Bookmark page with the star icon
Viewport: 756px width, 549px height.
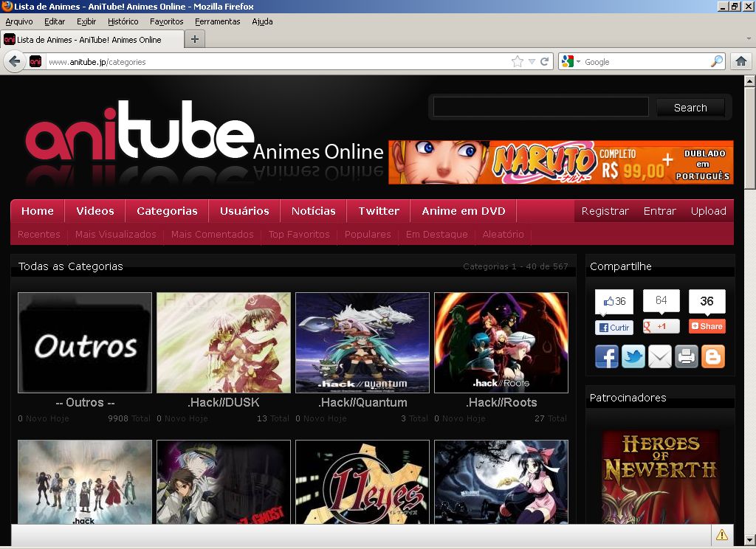point(518,62)
